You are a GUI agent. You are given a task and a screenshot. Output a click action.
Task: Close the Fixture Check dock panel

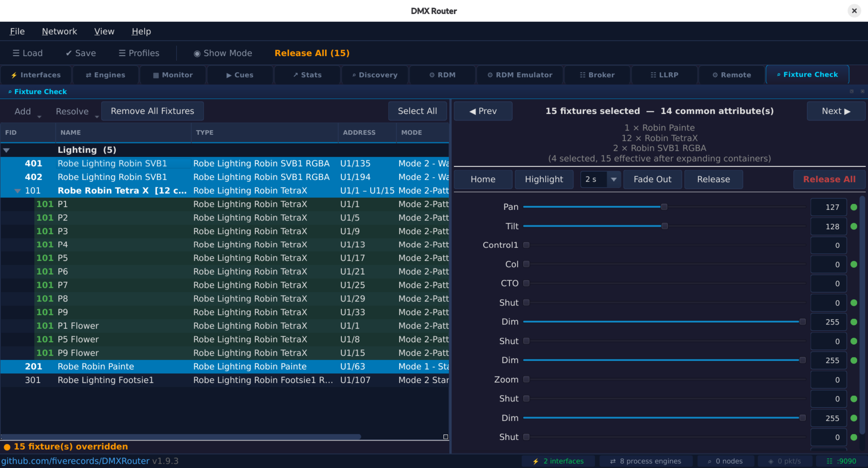coord(862,91)
